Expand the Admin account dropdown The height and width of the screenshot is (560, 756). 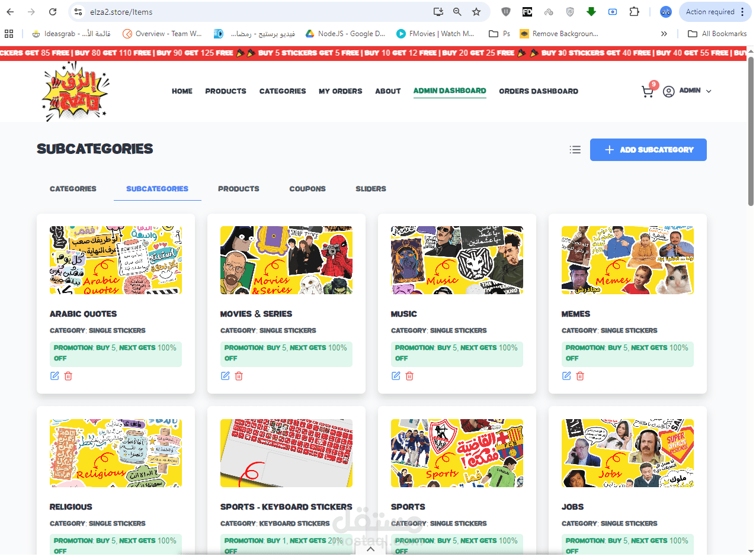click(709, 91)
